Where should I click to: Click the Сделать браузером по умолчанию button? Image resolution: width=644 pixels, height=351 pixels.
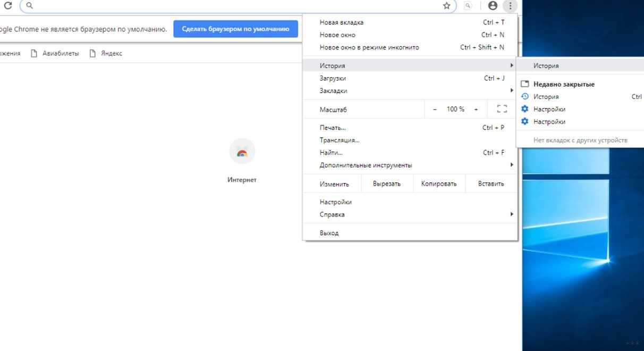click(x=235, y=29)
